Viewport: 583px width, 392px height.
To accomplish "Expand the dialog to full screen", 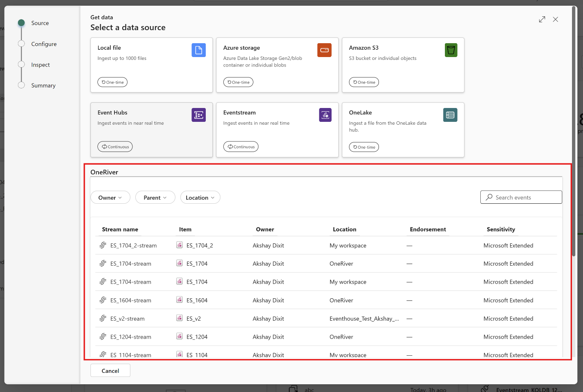I will 542,20.
